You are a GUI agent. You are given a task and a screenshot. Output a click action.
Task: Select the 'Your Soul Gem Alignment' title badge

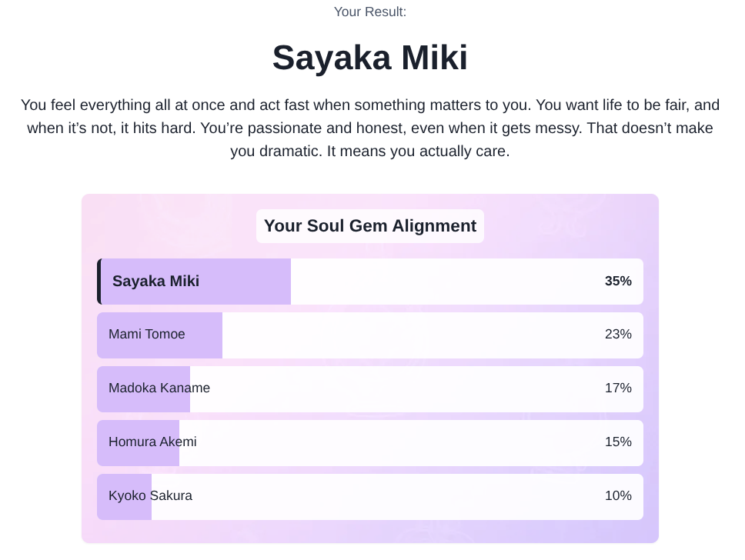tap(369, 226)
